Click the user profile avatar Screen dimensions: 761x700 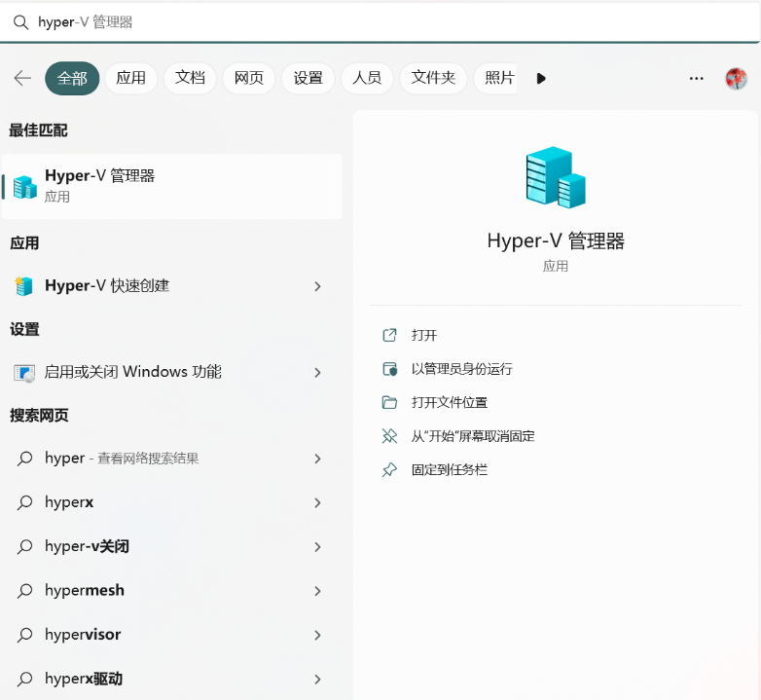coord(737,78)
